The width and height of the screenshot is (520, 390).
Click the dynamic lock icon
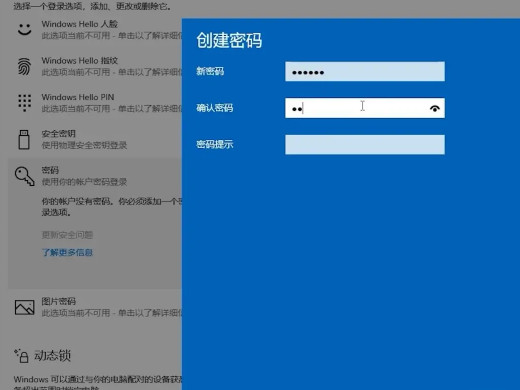(21, 356)
